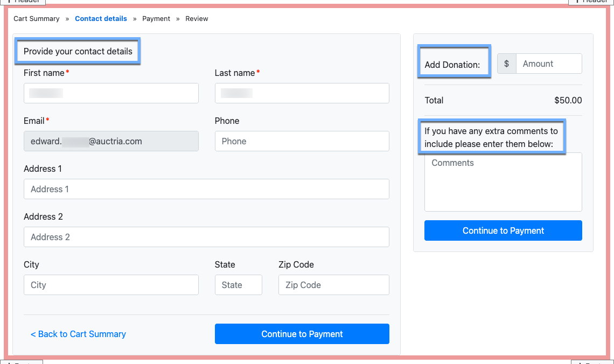This screenshot has height=364, width=614.
Task: Click the Add Donation label
Action: tap(452, 65)
